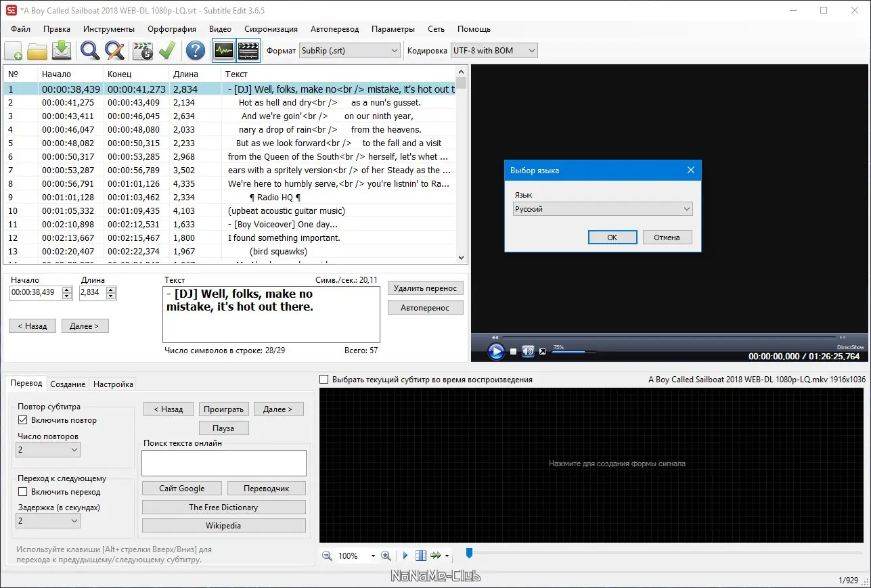Toggle the waveform panel toolbar icon

pyautogui.click(x=223, y=51)
